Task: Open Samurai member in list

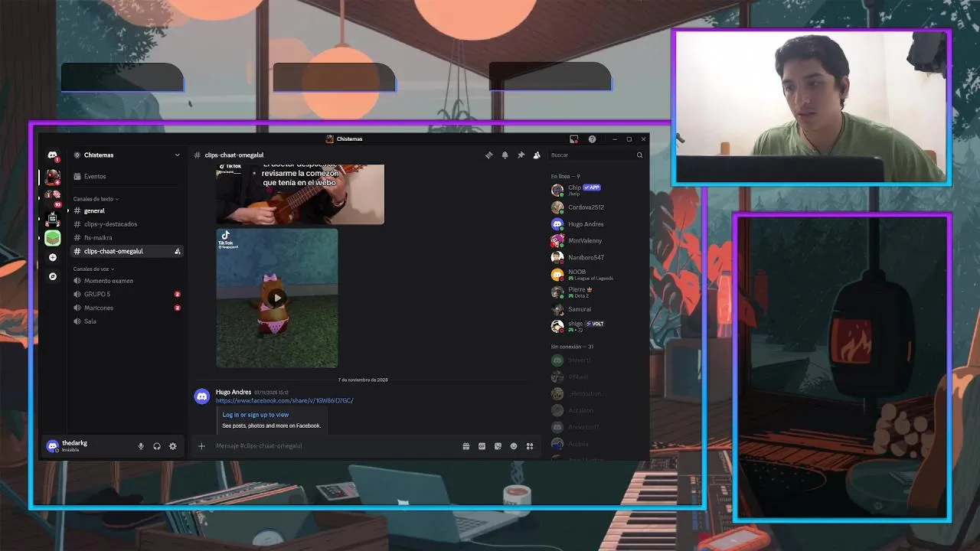Action: 596,309
